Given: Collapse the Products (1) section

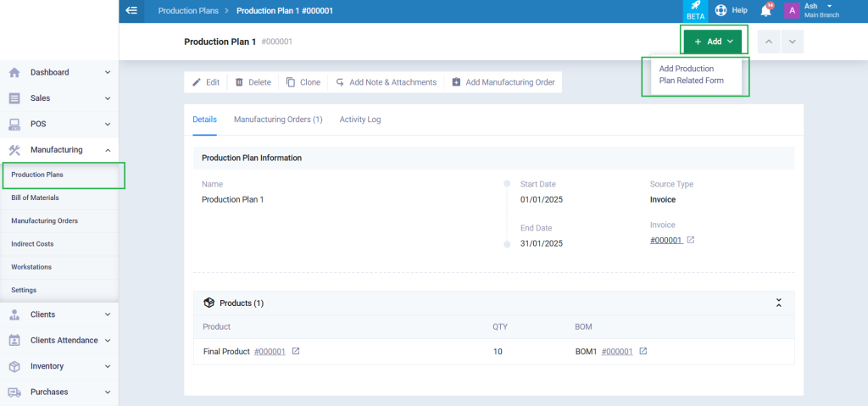Looking at the screenshot, I should [x=778, y=303].
